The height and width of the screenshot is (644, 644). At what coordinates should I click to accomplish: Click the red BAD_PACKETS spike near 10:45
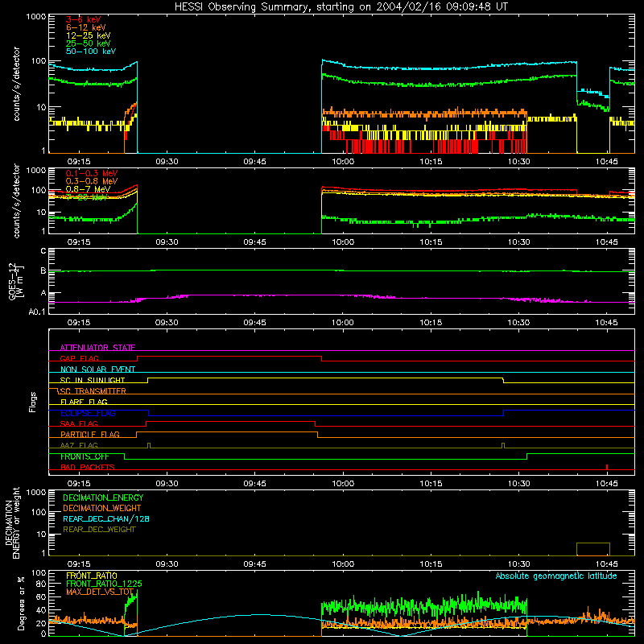607,467
